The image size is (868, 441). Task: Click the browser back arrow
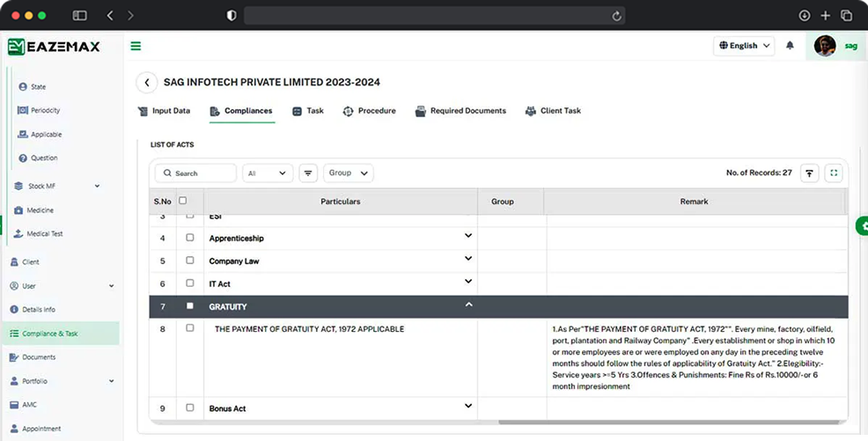[110, 16]
